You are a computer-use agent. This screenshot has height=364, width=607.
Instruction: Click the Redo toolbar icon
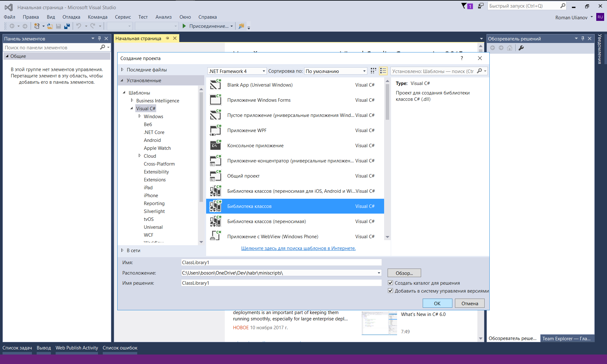[x=93, y=26]
